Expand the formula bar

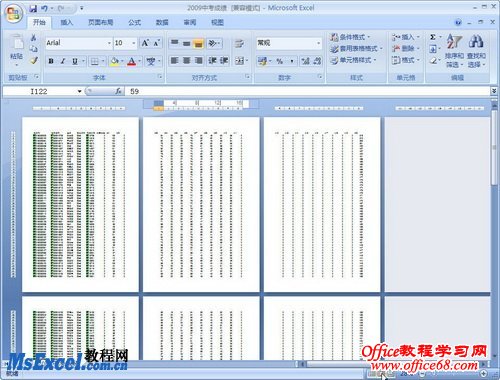pos(494,91)
